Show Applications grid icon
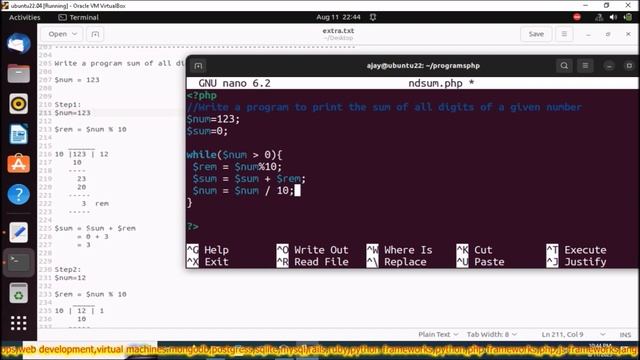This screenshot has width=640, height=360. pyautogui.click(x=18, y=323)
